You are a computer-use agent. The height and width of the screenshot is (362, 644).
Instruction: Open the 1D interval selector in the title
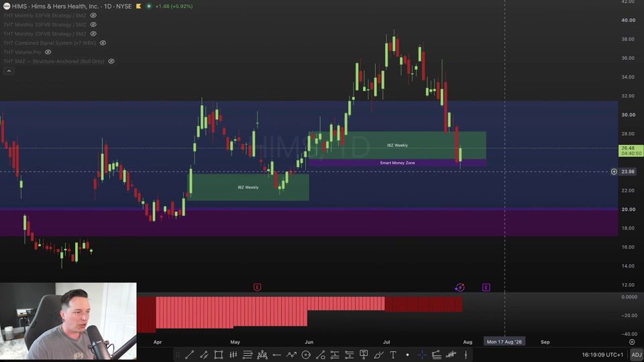click(107, 6)
